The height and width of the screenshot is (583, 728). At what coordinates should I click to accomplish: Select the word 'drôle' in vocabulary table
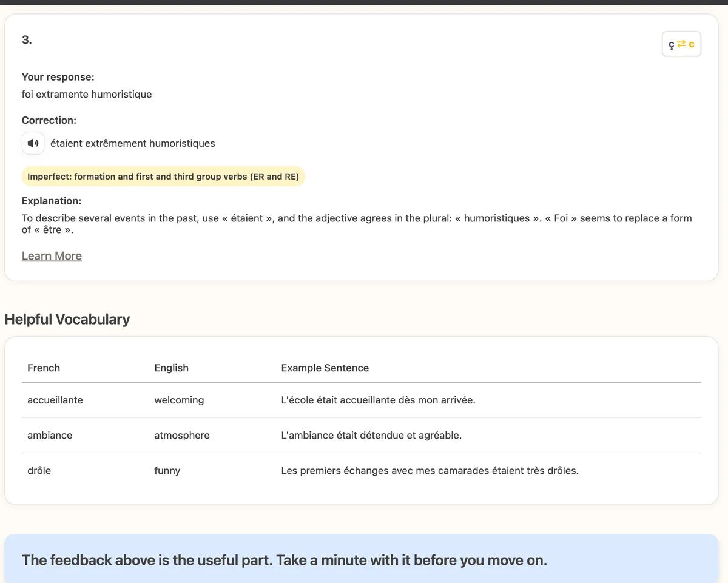pos(39,470)
